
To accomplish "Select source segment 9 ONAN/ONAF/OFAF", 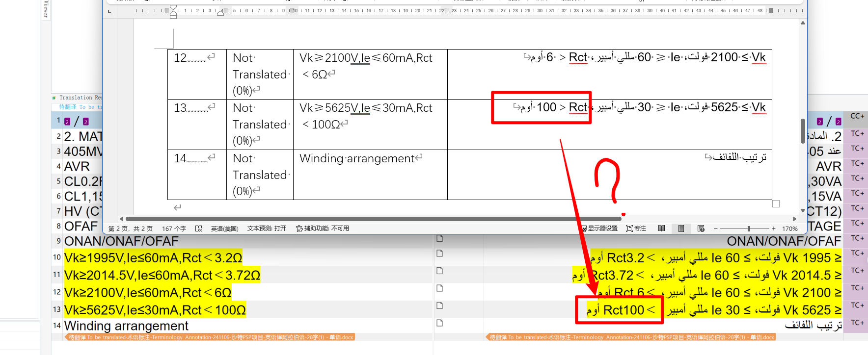I will pos(121,241).
